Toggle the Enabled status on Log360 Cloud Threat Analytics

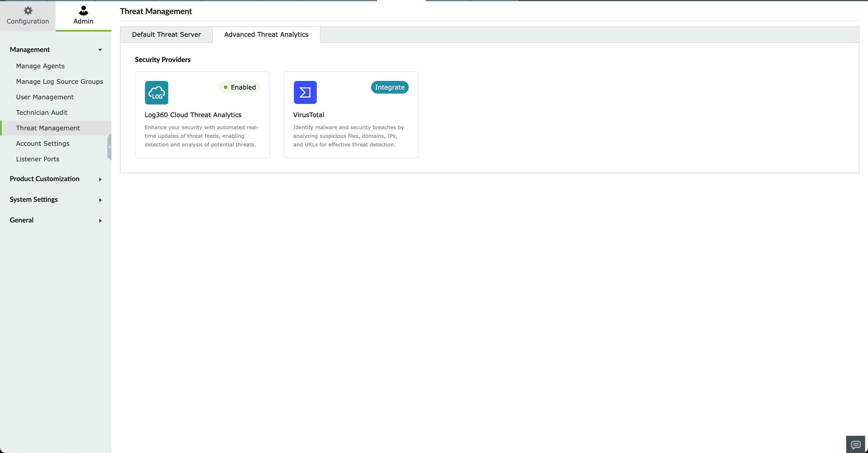point(239,87)
